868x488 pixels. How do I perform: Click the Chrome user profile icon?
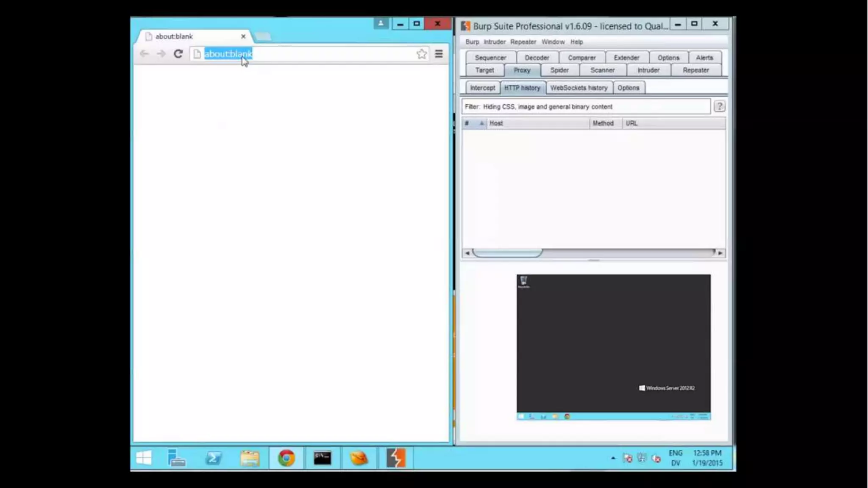[381, 23]
